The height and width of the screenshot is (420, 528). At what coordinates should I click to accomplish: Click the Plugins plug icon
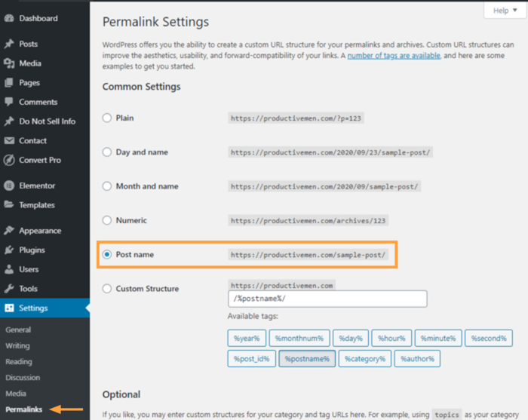[9, 250]
